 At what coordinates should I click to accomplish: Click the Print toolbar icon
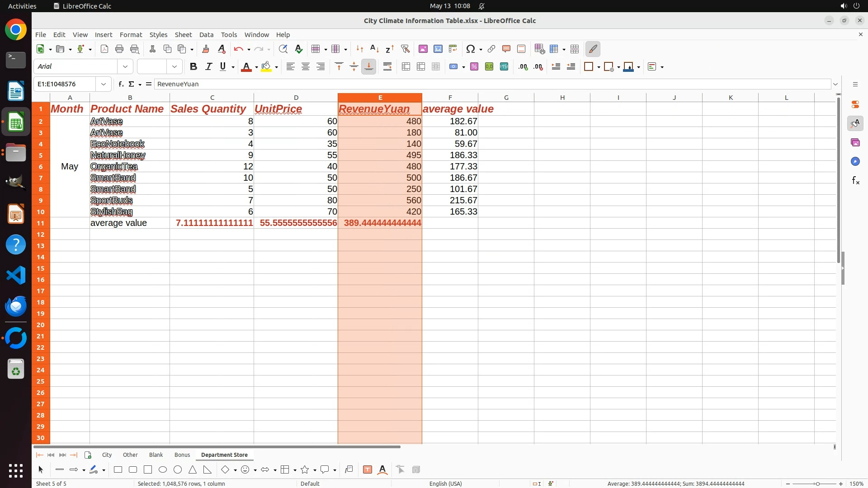[119, 49]
